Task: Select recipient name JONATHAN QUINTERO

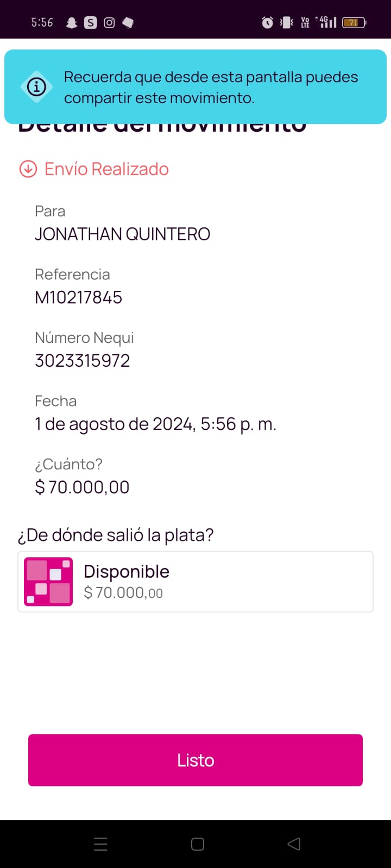Action: pos(122,234)
